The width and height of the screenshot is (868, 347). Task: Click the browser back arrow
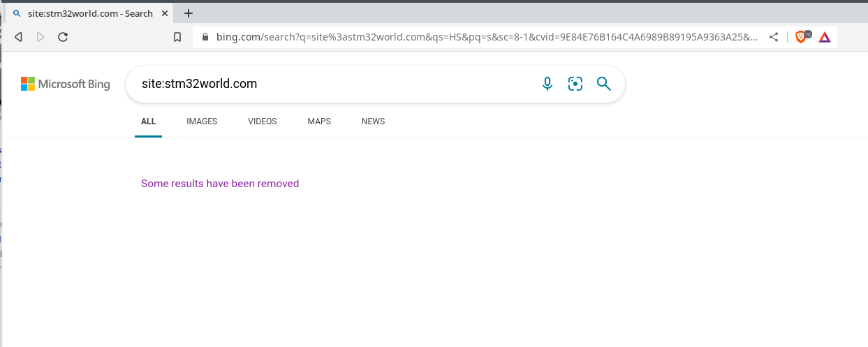point(19,37)
